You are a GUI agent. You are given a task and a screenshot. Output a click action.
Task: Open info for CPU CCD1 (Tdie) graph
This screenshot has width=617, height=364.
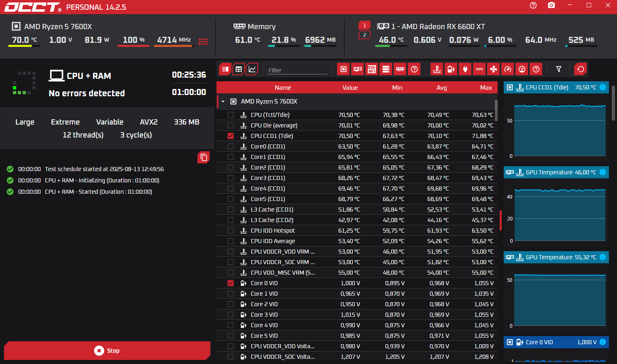click(x=602, y=87)
